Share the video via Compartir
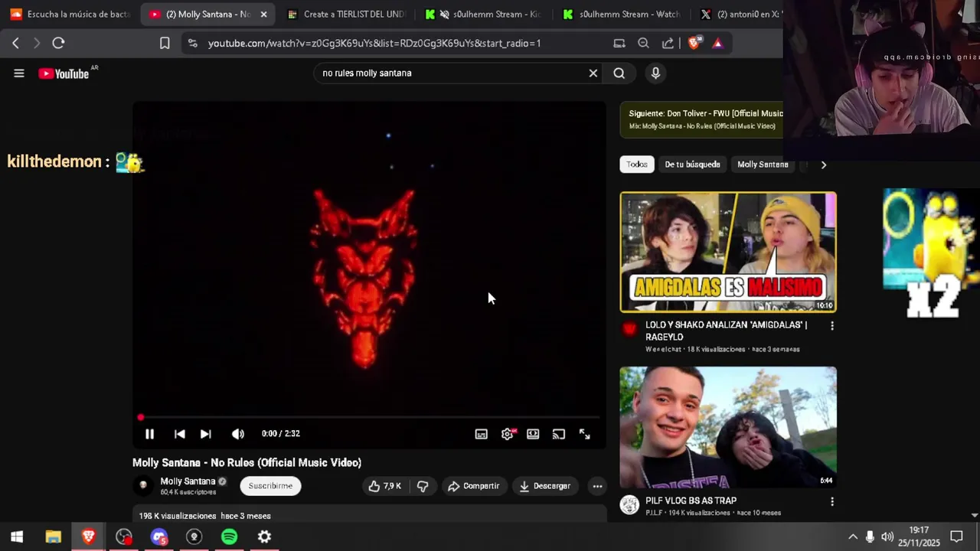980x551 pixels. [x=474, y=486]
